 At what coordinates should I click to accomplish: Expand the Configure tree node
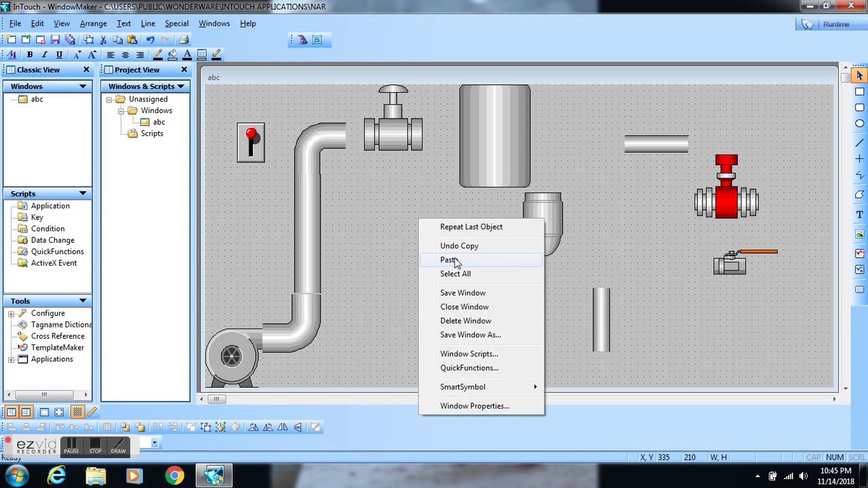click(x=12, y=314)
